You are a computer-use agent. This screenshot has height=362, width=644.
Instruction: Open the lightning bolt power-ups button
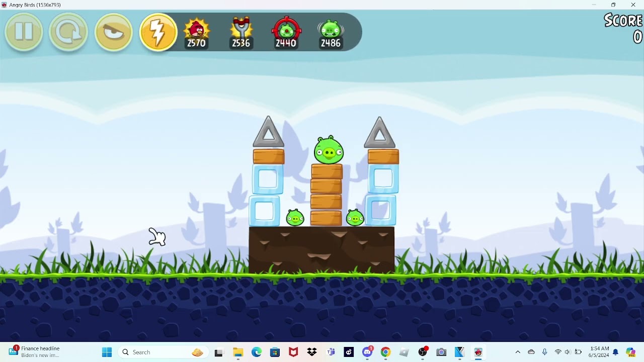click(158, 32)
